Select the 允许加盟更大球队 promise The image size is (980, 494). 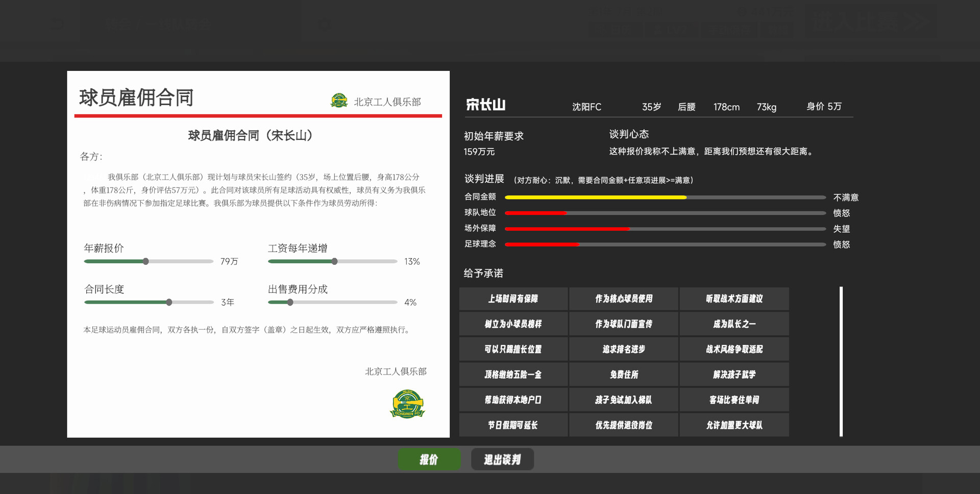[734, 425]
